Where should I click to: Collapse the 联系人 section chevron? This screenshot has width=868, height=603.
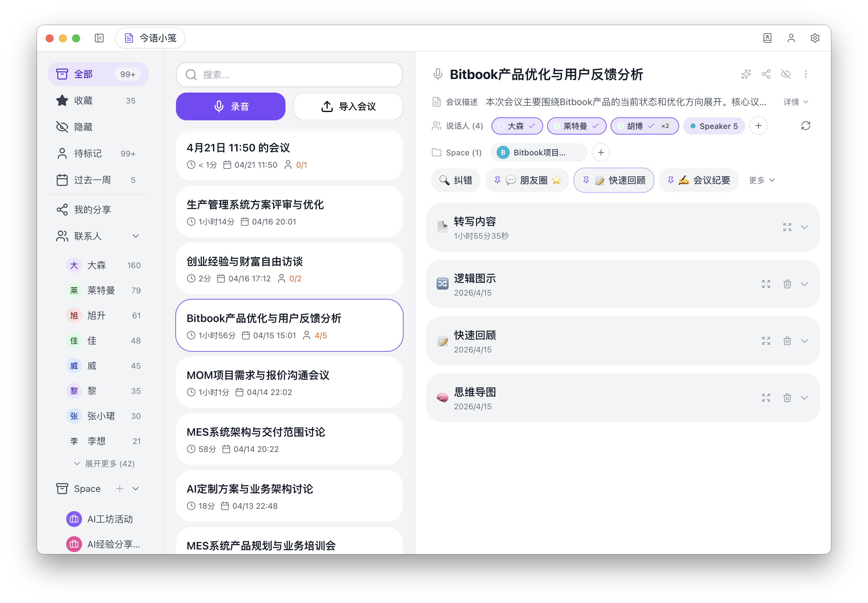(135, 236)
